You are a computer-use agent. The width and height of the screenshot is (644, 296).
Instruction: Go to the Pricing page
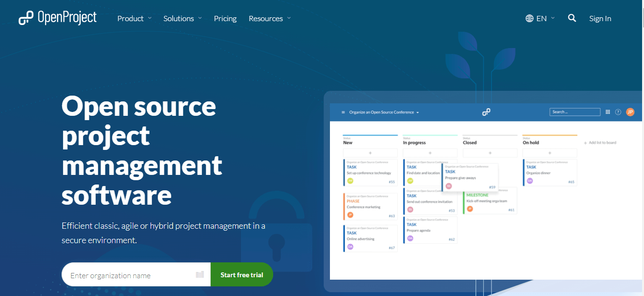(225, 18)
